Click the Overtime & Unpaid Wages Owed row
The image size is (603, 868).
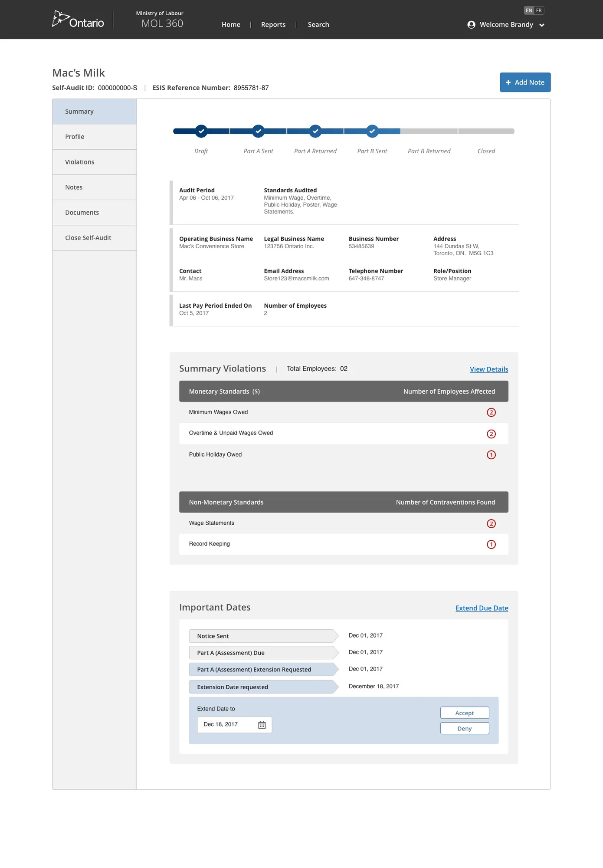click(x=344, y=434)
